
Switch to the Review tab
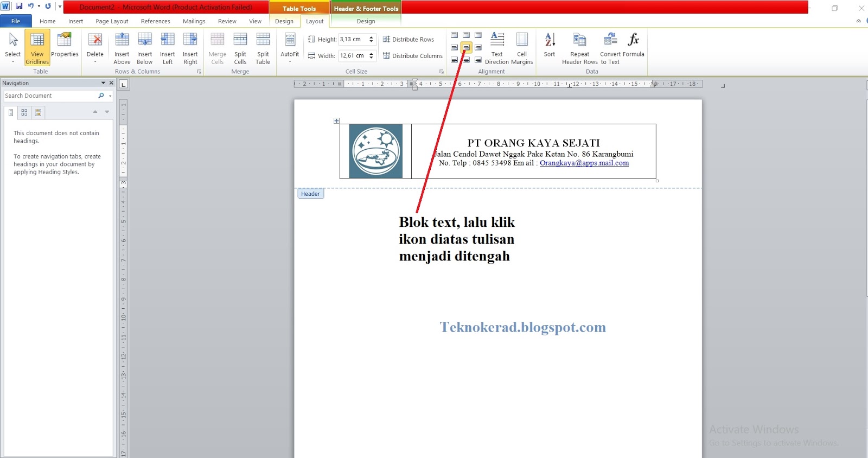click(x=227, y=21)
